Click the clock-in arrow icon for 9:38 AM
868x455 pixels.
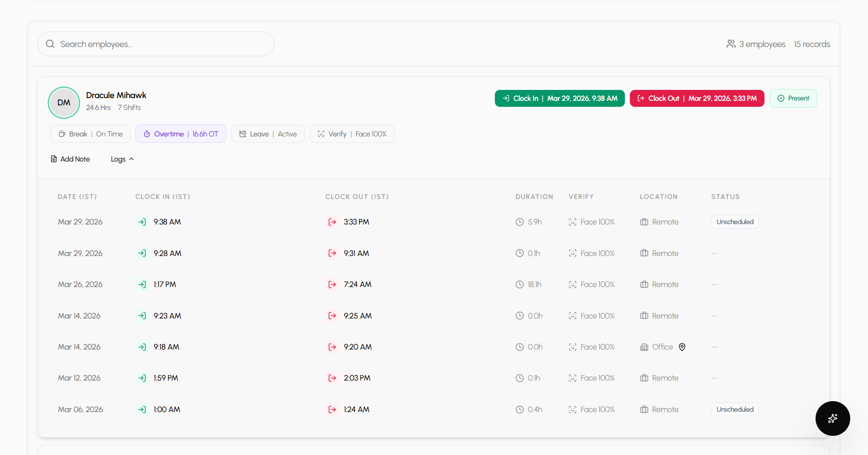142,222
